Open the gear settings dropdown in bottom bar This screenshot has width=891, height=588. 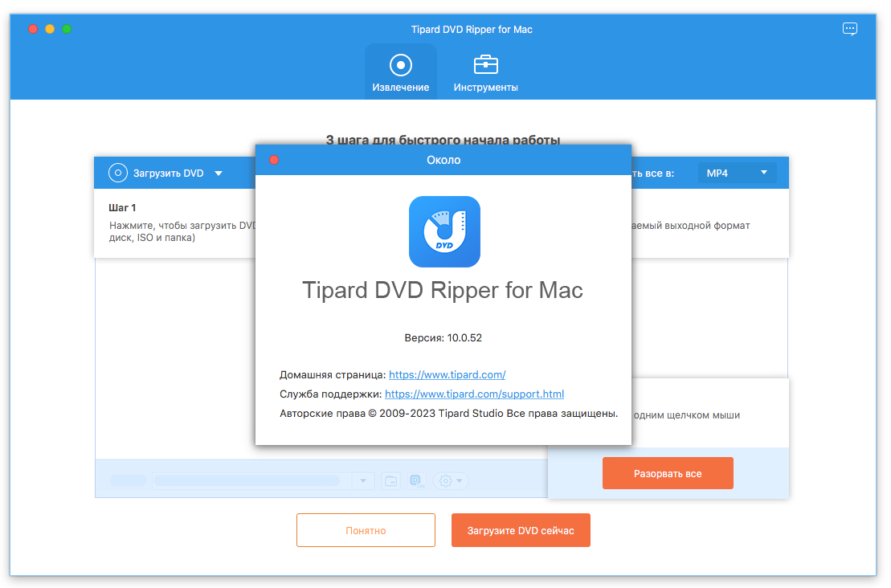[451, 481]
